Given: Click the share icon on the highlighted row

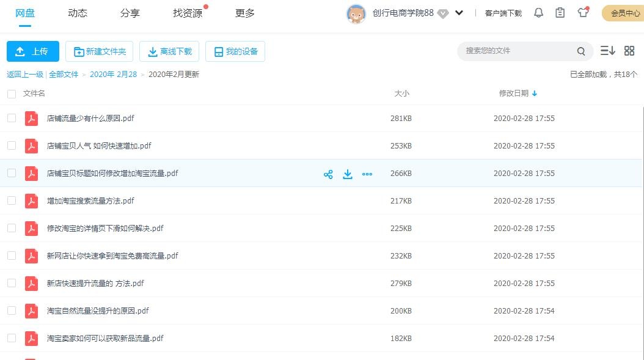Looking at the screenshot, I should (x=328, y=174).
